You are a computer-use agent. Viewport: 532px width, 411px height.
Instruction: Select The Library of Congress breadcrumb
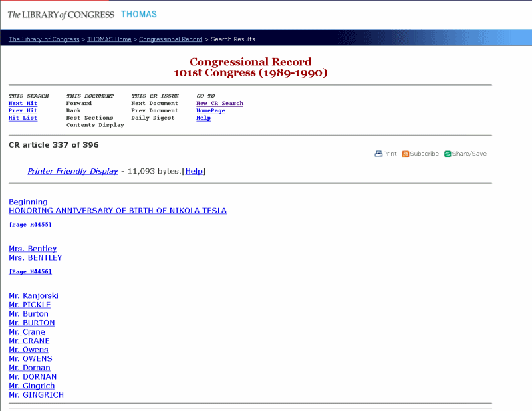[44, 39]
